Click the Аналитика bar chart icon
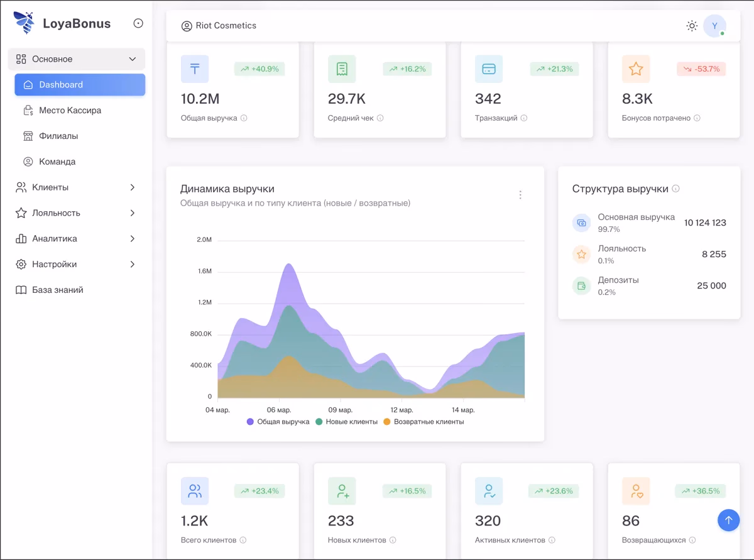Image resolution: width=754 pixels, height=560 pixels. [21, 239]
